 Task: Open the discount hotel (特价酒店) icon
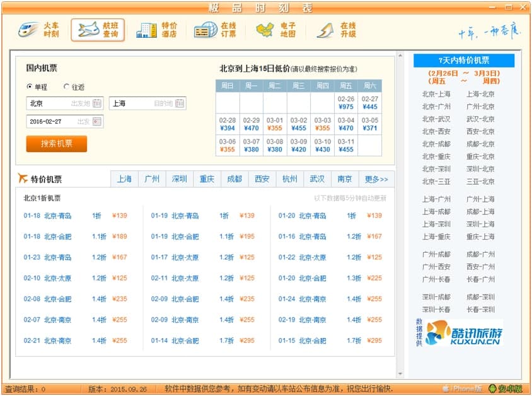pos(157,30)
